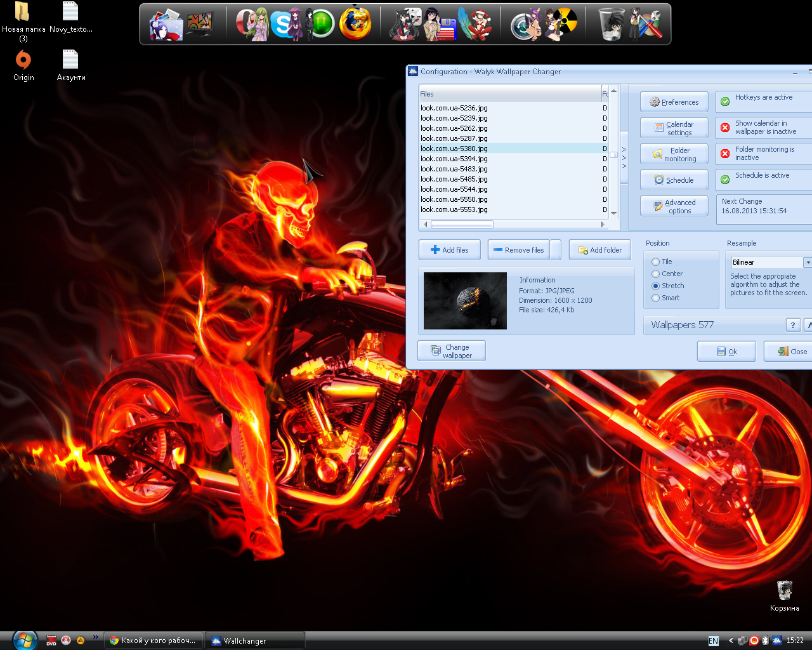812x650 pixels.
Task: Open the monitor wallpaper dock icon
Action: [x=200, y=24]
